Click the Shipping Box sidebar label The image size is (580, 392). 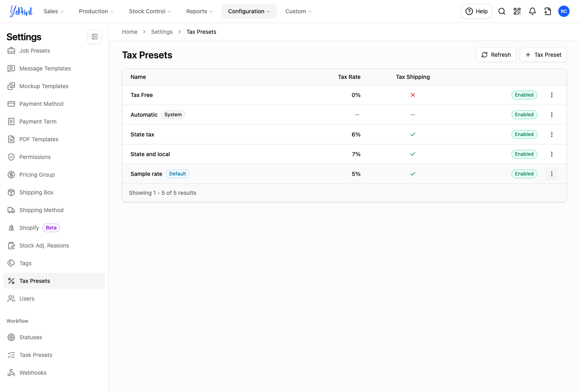pos(36,192)
